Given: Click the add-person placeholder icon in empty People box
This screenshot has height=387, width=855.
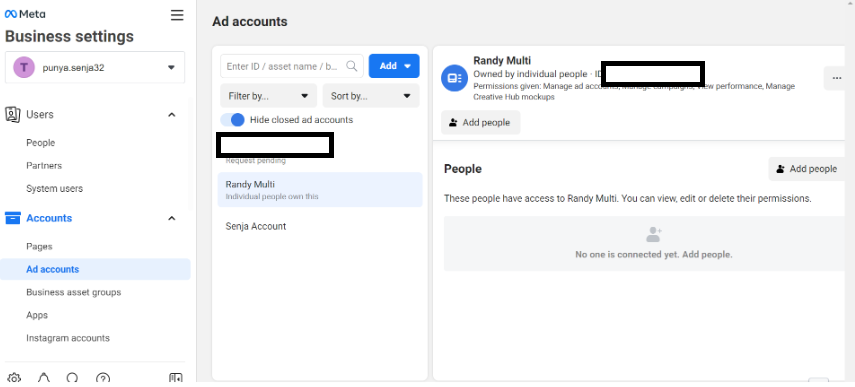Looking at the screenshot, I should [x=653, y=235].
